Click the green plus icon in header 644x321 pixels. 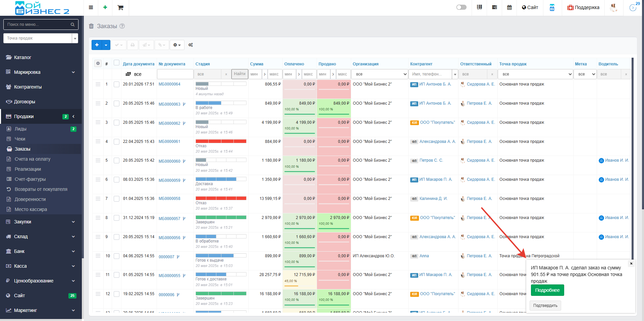[x=105, y=7]
